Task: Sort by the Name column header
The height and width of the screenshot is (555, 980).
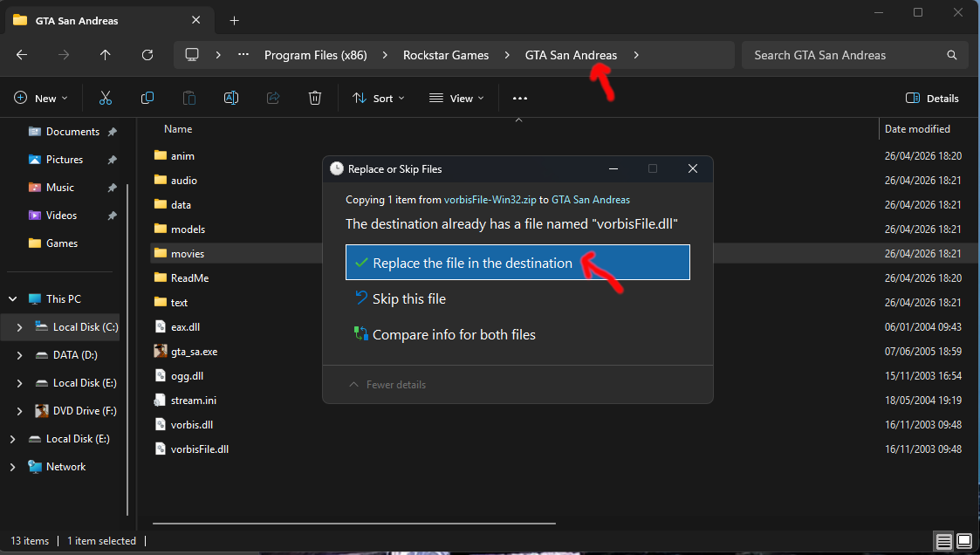Action: (x=178, y=129)
